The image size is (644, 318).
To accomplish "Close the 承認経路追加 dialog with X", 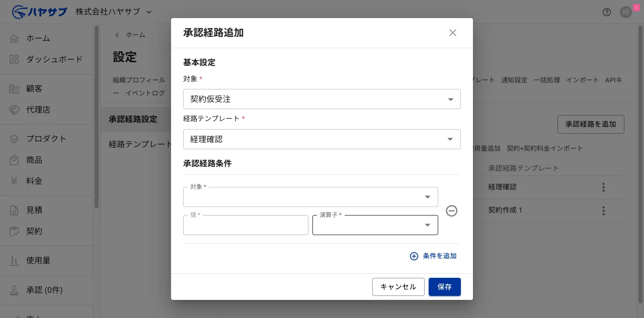I will (453, 33).
